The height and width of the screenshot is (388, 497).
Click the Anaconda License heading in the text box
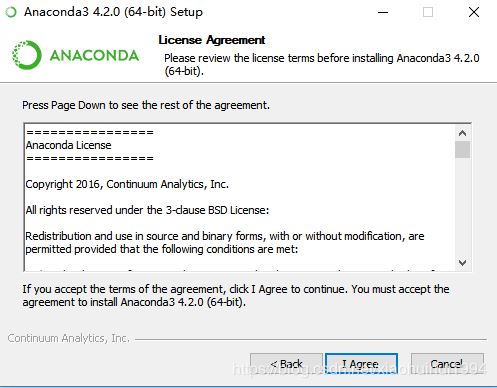tap(68, 145)
